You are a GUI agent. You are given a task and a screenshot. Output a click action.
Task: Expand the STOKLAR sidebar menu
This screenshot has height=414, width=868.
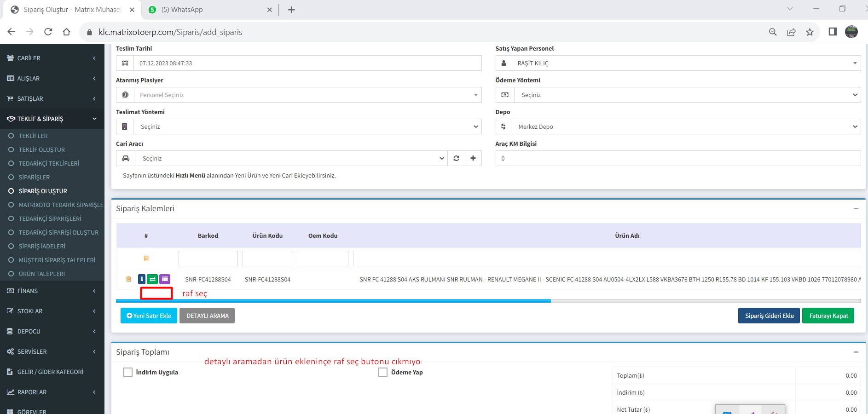[52, 311]
